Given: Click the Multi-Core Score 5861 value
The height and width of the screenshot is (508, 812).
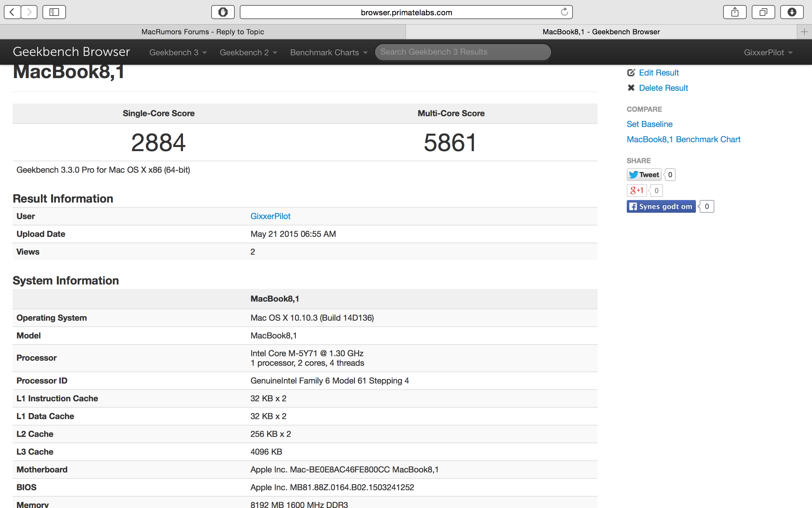Looking at the screenshot, I should click(450, 143).
